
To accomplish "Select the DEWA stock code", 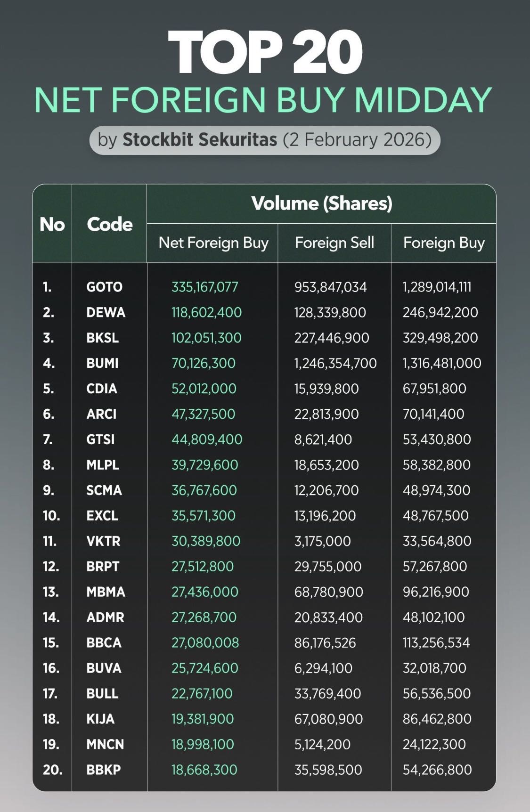I will pos(106,312).
